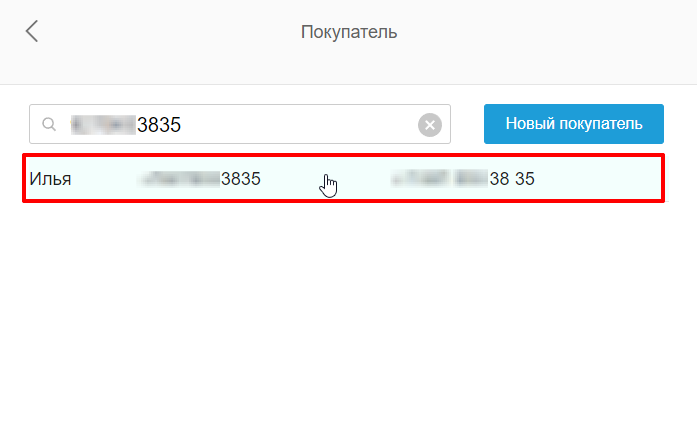Click the Покупатель page title
The height and width of the screenshot is (439, 697).
tap(348, 32)
